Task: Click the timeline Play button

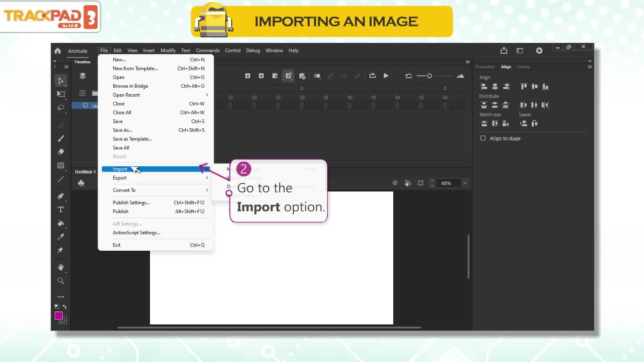Action: coord(386,75)
